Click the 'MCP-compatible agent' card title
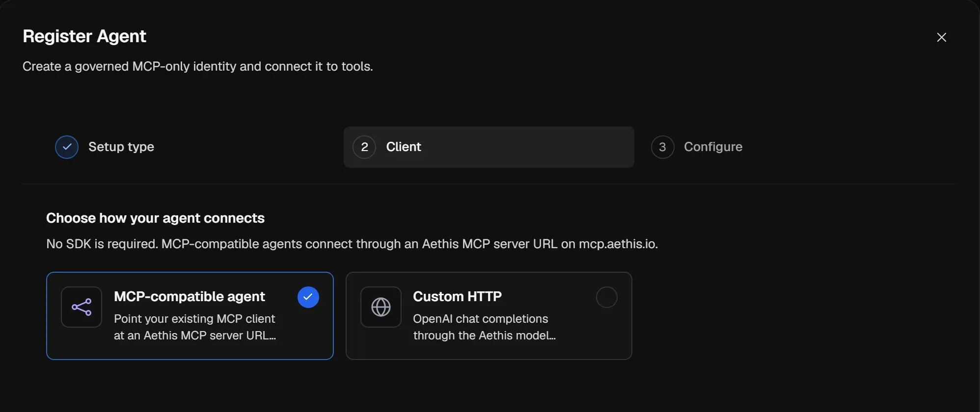 pos(190,297)
